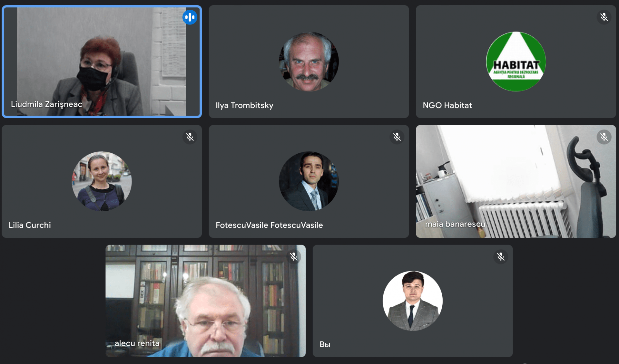Click your own avatar in the Вы tile
Viewport: 619px width, 364px height.
pyautogui.click(x=413, y=301)
